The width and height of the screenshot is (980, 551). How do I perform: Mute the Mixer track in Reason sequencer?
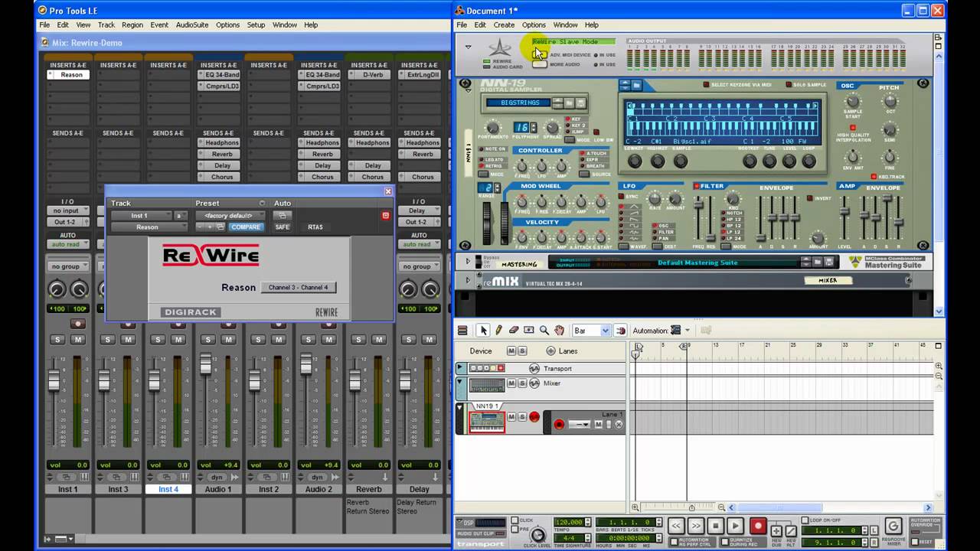[512, 383]
